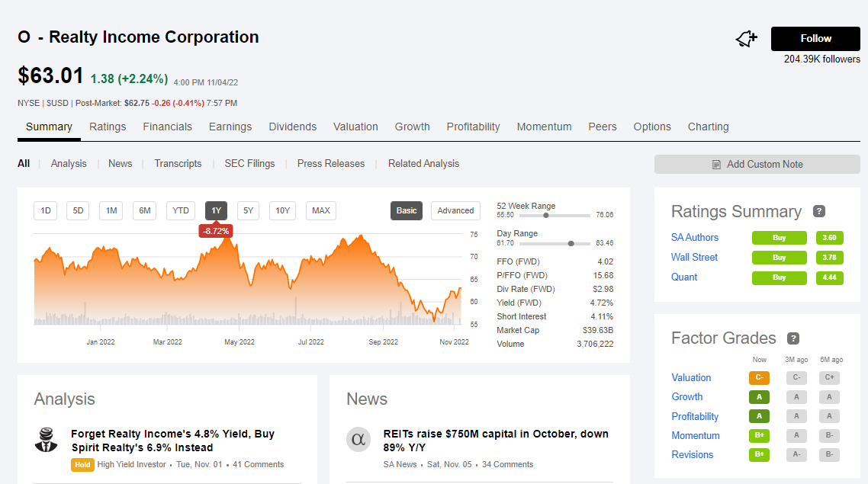Open the 41 Comments link

pyautogui.click(x=258, y=465)
